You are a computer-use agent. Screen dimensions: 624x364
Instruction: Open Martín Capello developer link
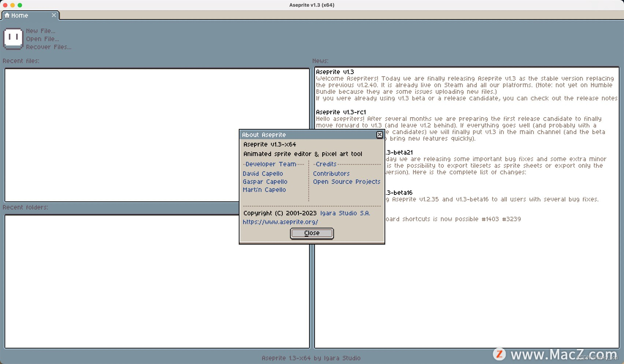pos(264,190)
